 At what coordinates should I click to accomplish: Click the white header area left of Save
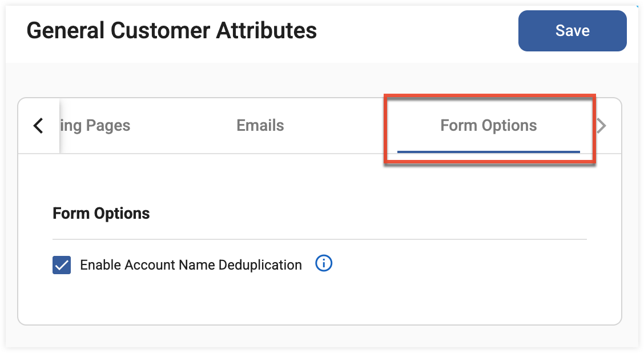417,31
